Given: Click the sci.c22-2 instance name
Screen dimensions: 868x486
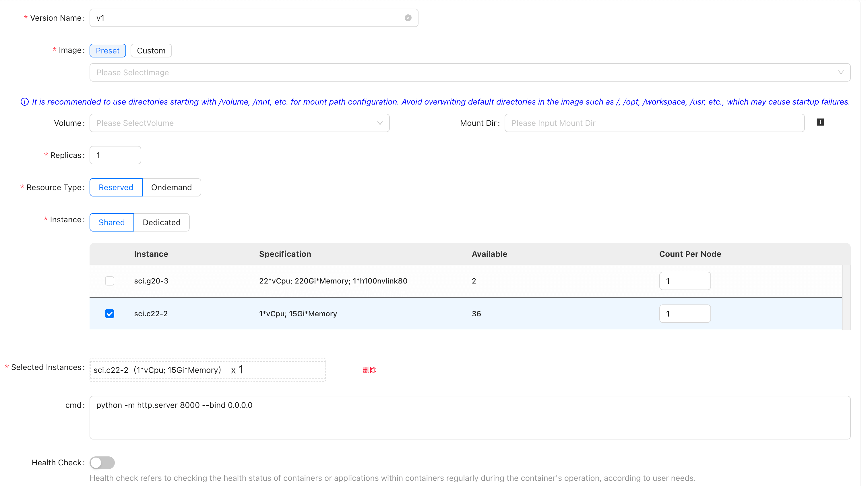Looking at the screenshot, I should [x=151, y=314].
